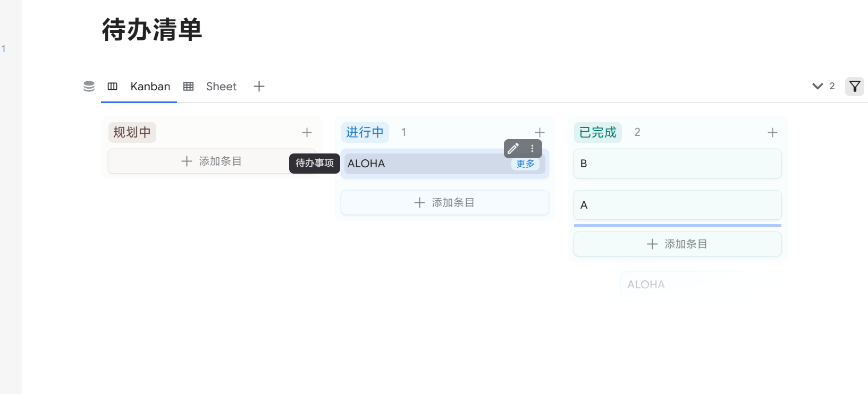This screenshot has height=394, width=868.
Task: Select the 进行中 status label
Action: click(365, 133)
